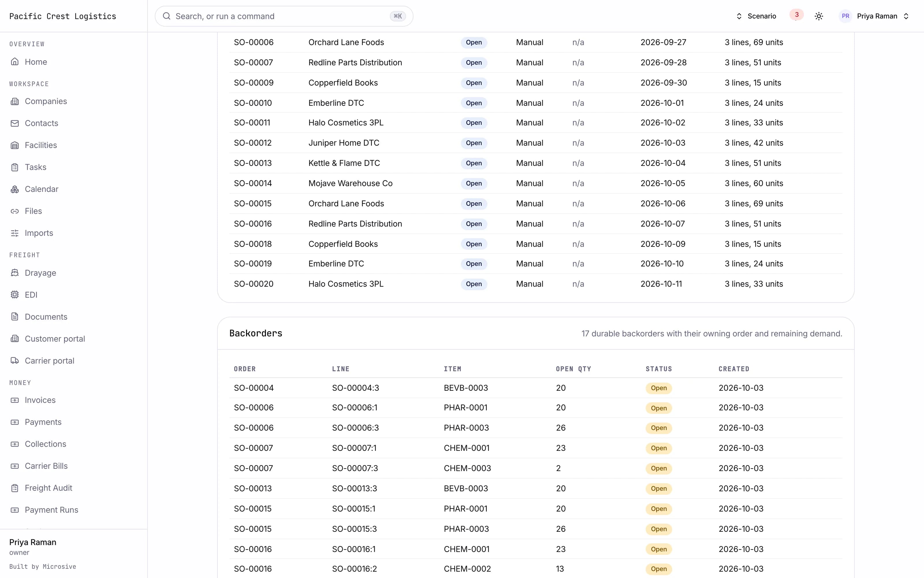Image resolution: width=924 pixels, height=578 pixels.
Task: Go to Payments in the Money section
Action: [43, 422]
